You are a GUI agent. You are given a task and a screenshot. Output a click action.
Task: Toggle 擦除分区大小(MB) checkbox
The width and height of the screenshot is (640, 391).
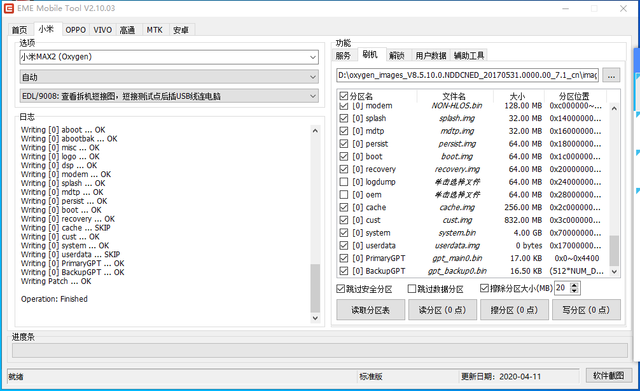(484, 288)
